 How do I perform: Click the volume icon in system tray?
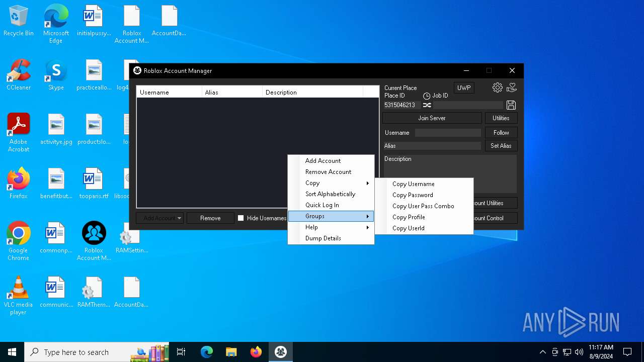[x=579, y=352]
